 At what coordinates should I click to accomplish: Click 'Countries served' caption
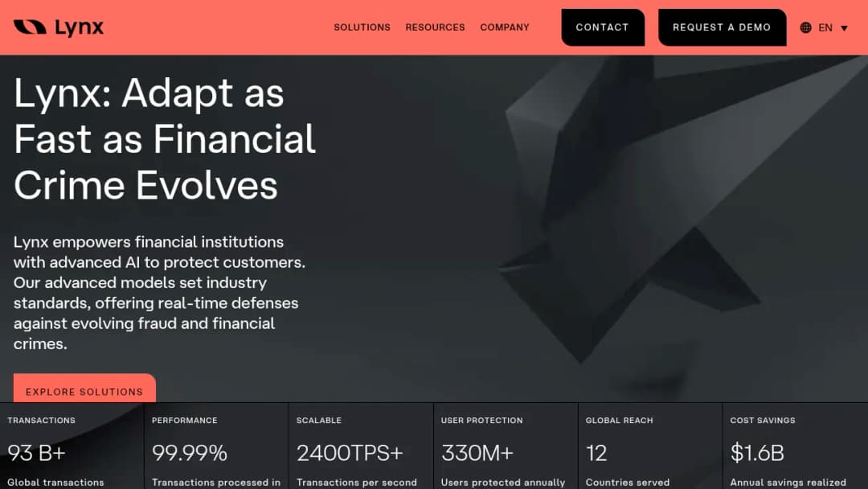(x=628, y=483)
